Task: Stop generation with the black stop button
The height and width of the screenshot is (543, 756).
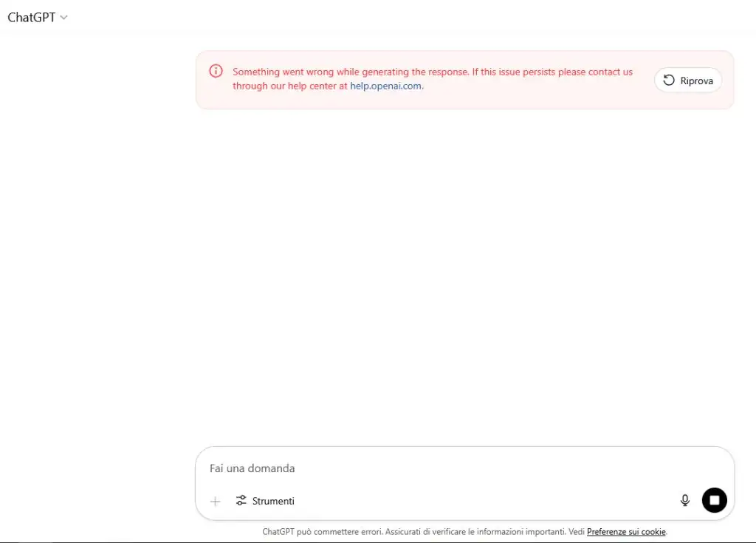Action: 714,500
